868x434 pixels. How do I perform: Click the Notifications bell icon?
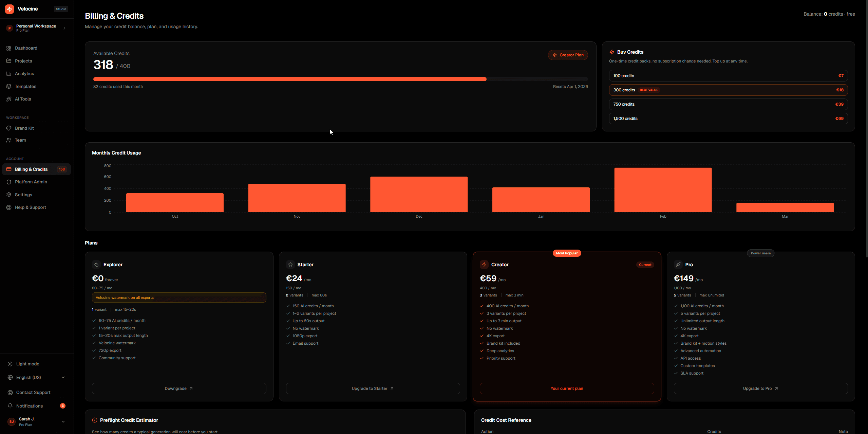[x=10, y=406]
